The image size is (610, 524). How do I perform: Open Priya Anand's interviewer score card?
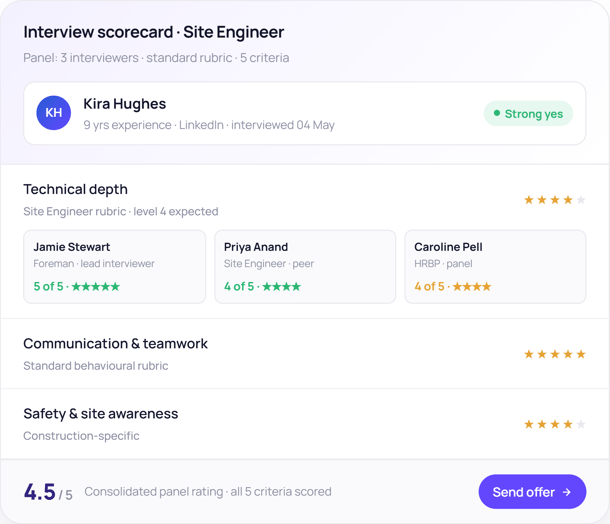tap(305, 266)
